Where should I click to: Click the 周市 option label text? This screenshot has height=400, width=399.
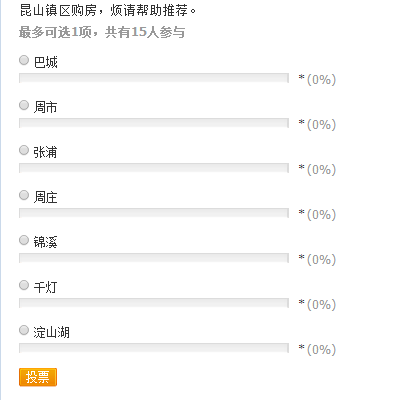[46, 107]
